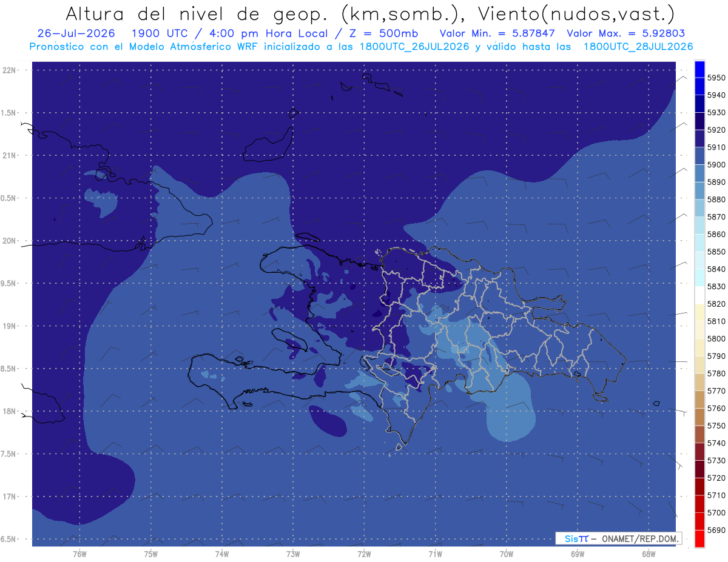Click the '5740' legend value
Image resolution: width=728 pixels, height=562 pixels.
[x=716, y=443]
